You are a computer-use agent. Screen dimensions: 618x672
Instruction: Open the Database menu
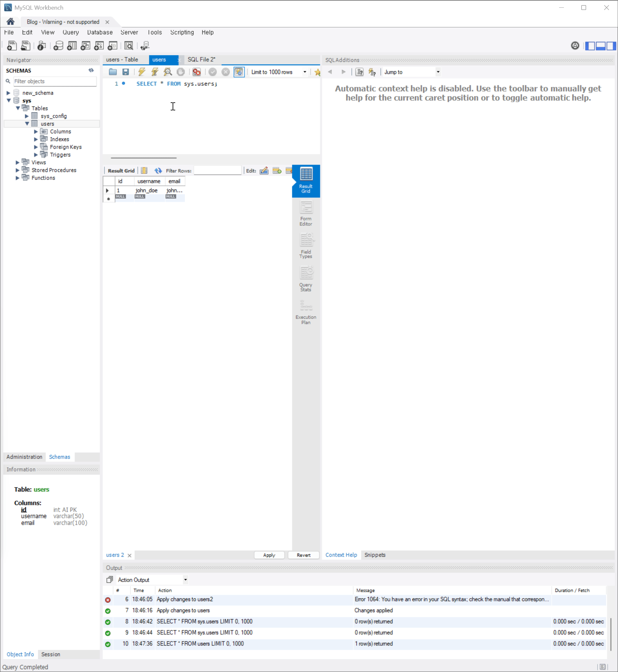(x=100, y=33)
